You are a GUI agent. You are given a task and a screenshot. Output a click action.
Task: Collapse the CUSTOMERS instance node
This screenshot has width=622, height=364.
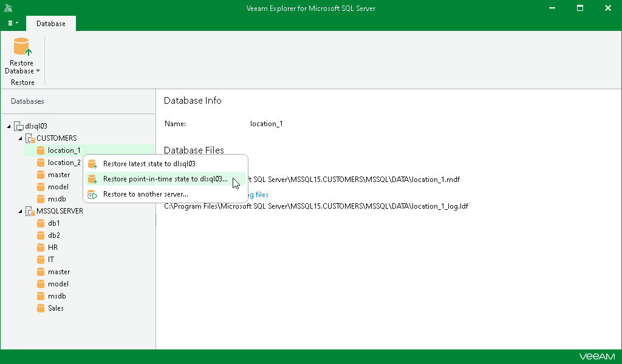click(20, 138)
